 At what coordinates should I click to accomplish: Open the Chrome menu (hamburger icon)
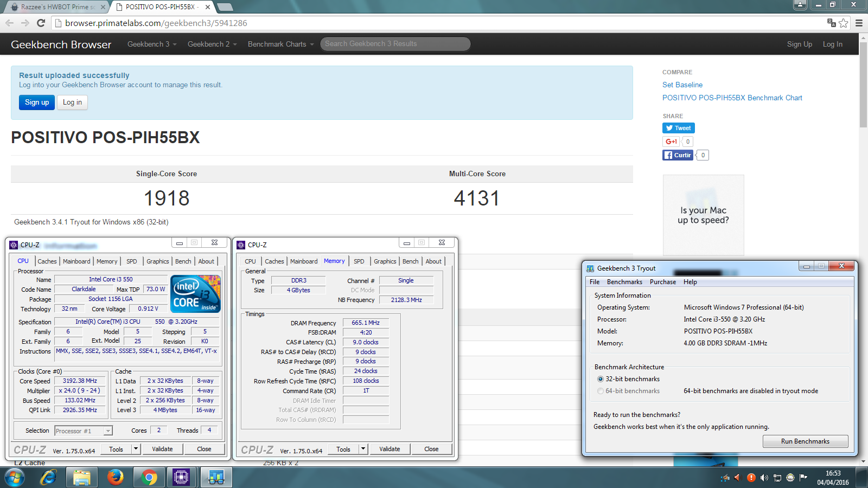(x=859, y=23)
